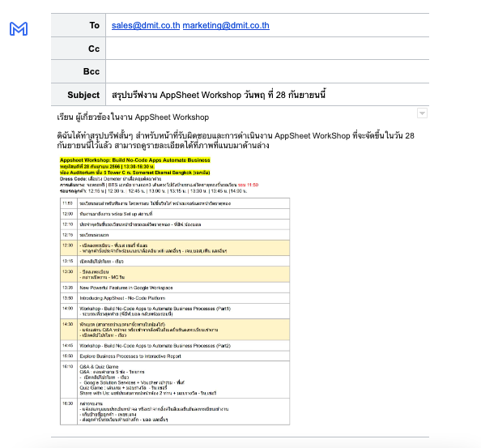
Task: Click the greeting line mentioning AppSheet Workshop
Action: (x=133, y=117)
